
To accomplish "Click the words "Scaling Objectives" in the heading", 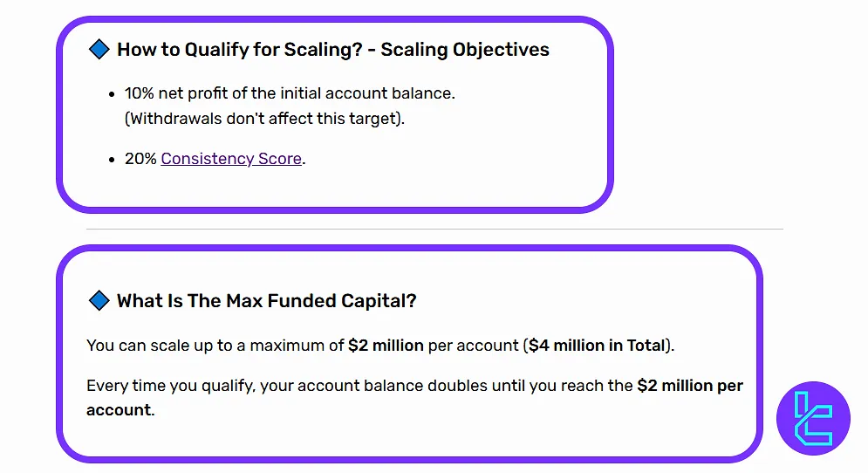I will (x=465, y=50).
